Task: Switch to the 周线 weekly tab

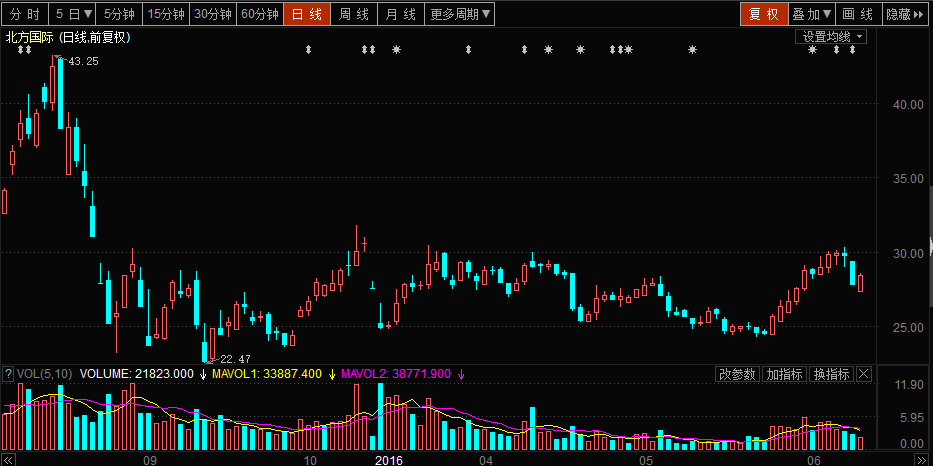Action: pos(354,14)
